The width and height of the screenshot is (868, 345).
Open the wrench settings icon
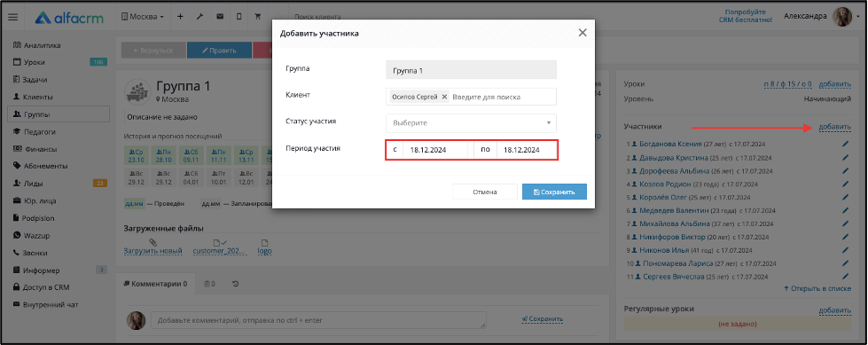click(199, 17)
